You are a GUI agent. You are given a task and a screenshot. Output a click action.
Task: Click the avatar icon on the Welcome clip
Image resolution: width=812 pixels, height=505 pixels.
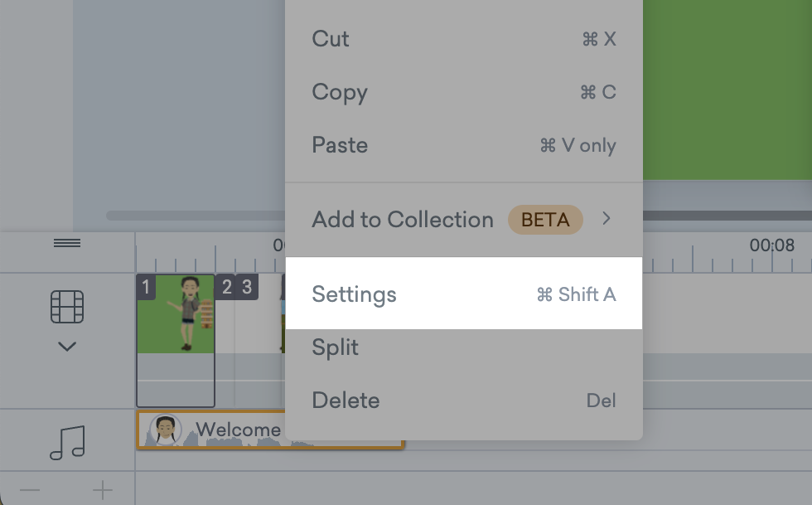tap(166, 429)
